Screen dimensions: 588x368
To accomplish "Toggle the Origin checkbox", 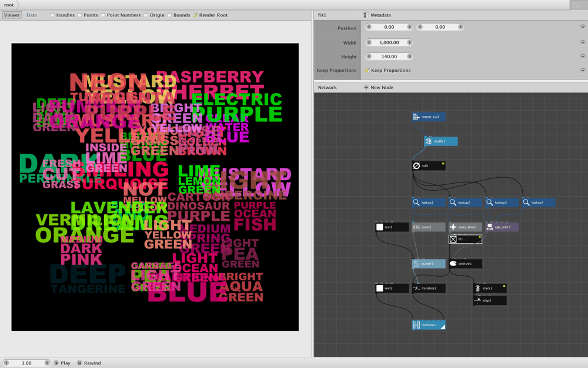I will point(146,15).
